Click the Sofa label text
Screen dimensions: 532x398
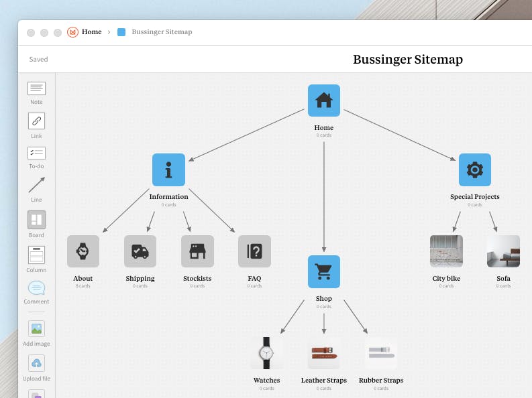click(x=503, y=279)
